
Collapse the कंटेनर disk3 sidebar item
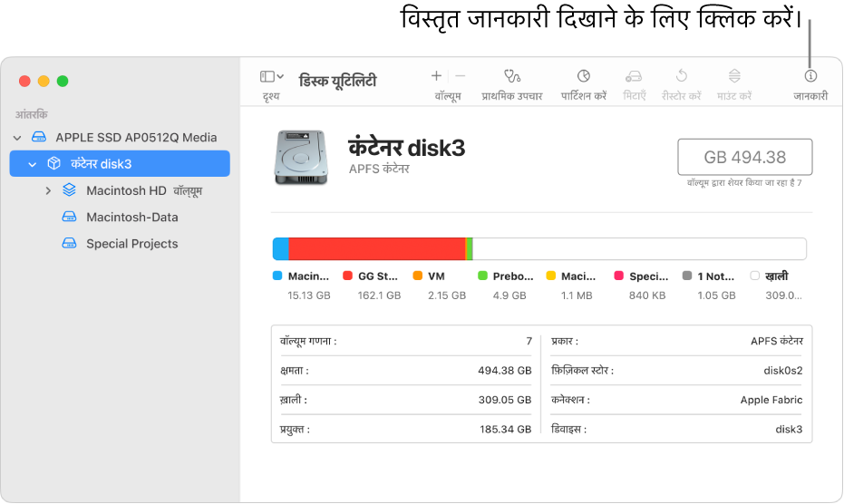[x=33, y=164]
